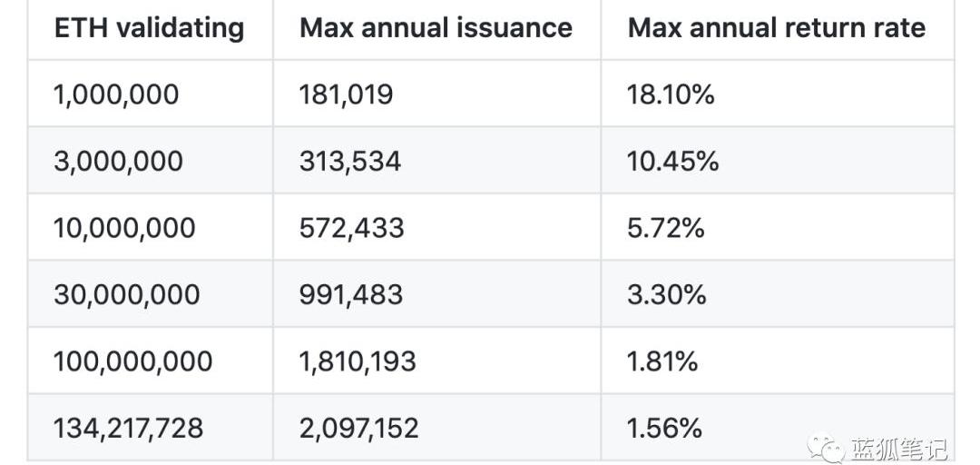Click the 134,217,728 ETH validating cell
Viewport: 980px width, 465px height.
pos(128,428)
